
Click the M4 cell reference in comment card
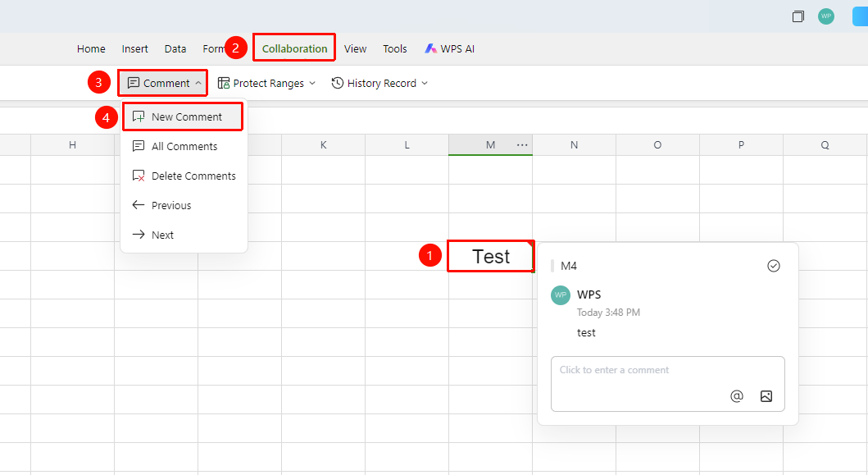pos(569,266)
